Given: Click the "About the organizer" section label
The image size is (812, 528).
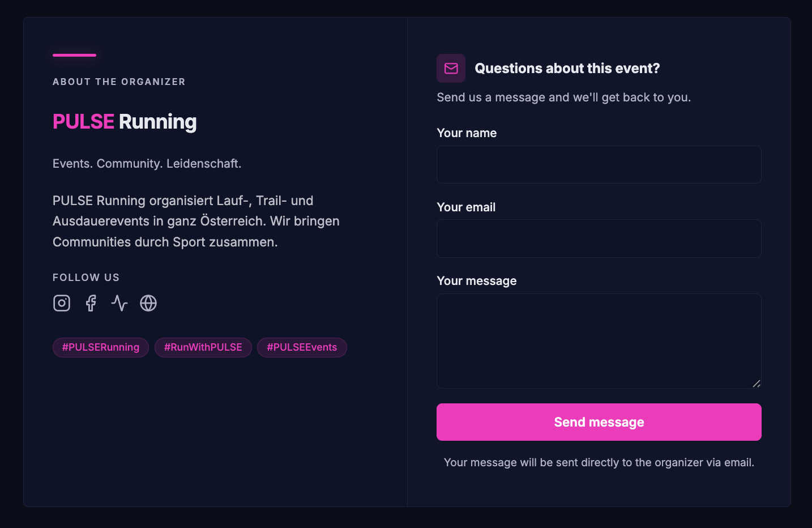Looking at the screenshot, I should pos(119,82).
